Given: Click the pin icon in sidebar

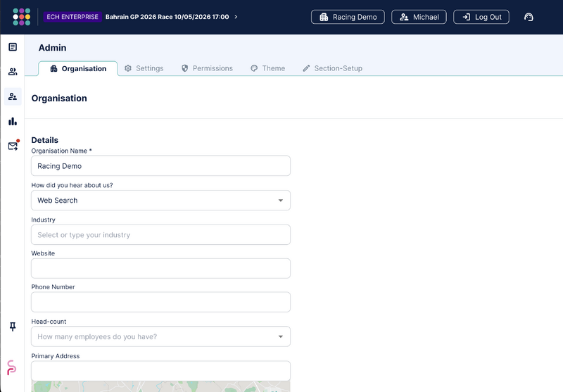Looking at the screenshot, I should pyautogui.click(x=13, y=327).
